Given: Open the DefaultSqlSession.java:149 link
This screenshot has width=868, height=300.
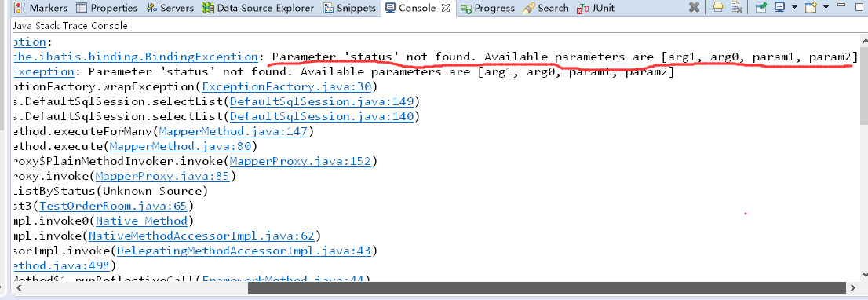Looking at the screenshot, I should [323, 102].
